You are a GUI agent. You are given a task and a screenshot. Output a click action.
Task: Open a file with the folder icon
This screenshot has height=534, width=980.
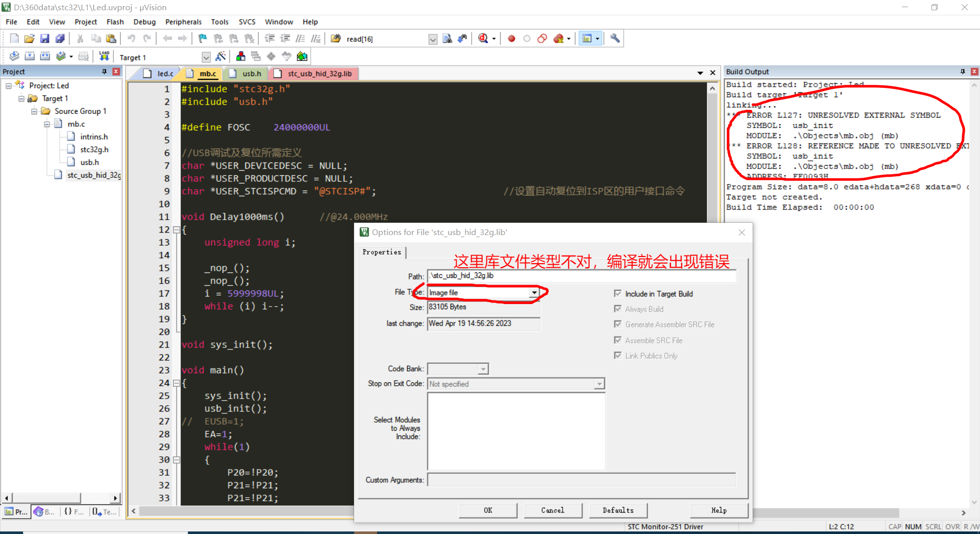29,39
